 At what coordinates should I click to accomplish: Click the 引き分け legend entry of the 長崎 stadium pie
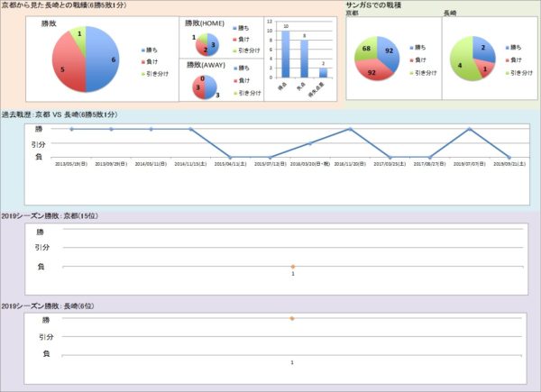(x=519, y=73)
